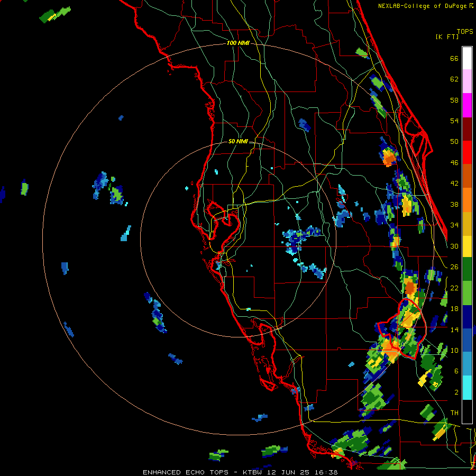Click the '100 NMI' range ring label
The height and width of the screenshot is (476, 476).
[x=238, y=43]
